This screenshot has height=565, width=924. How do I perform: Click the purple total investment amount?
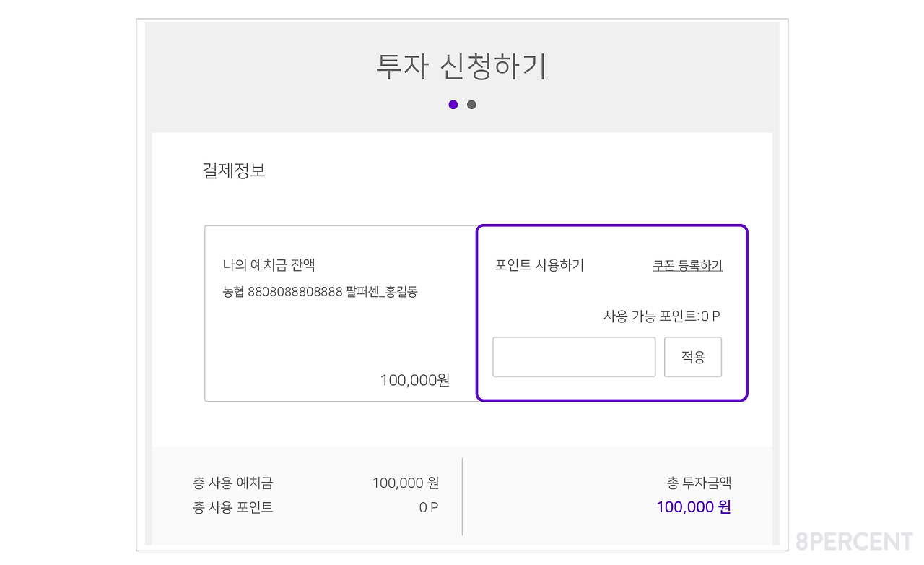693,507
